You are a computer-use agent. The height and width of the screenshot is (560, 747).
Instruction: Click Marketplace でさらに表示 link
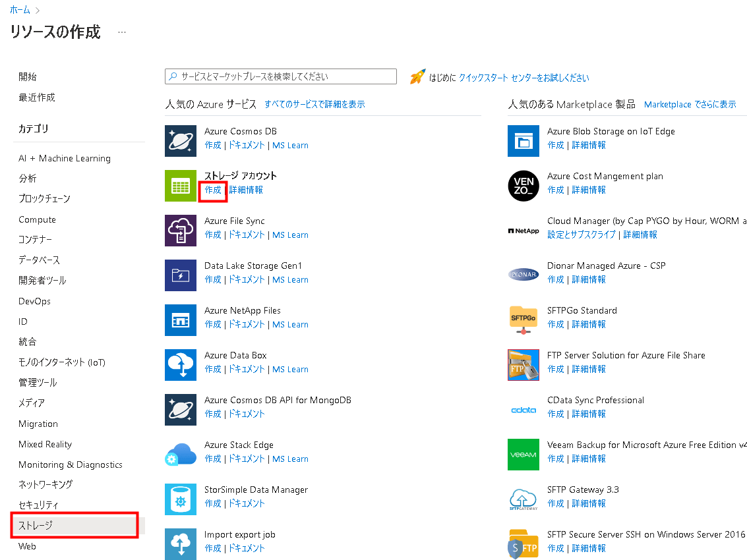690,104
